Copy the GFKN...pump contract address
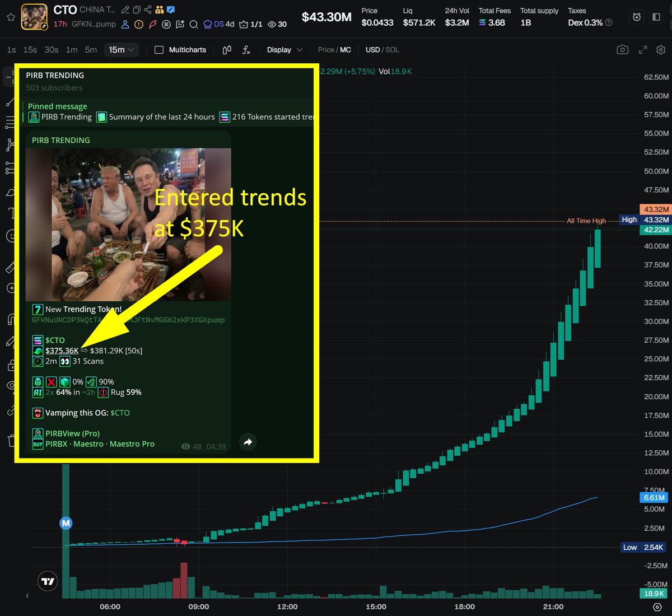The width and height of the screenshot is (672, 616). point(94,24)
